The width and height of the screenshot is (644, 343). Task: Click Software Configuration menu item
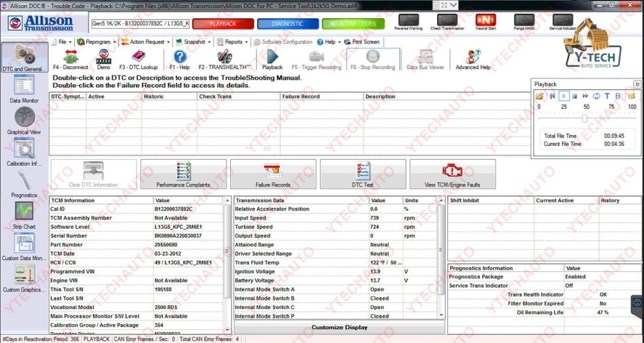point(283,42)
